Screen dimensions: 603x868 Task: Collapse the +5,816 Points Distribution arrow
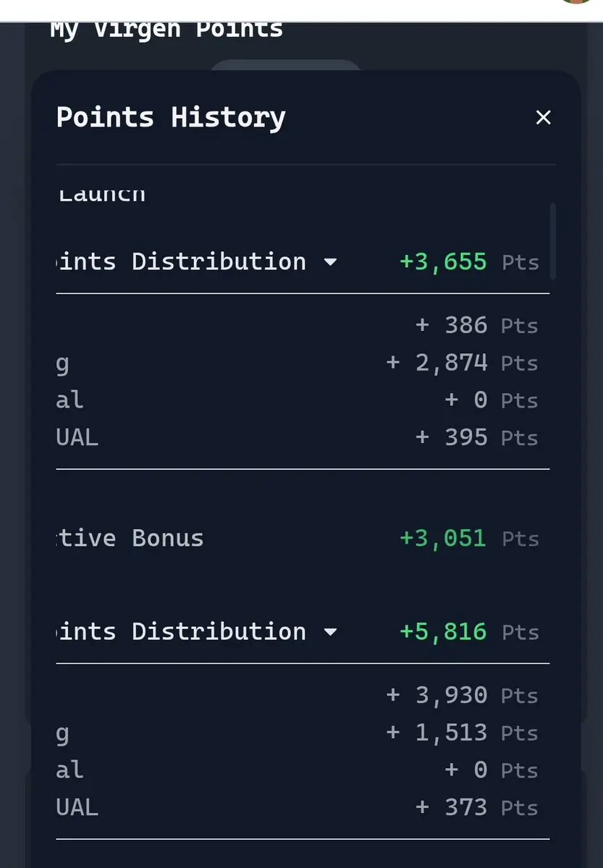[x=331, y=631]
